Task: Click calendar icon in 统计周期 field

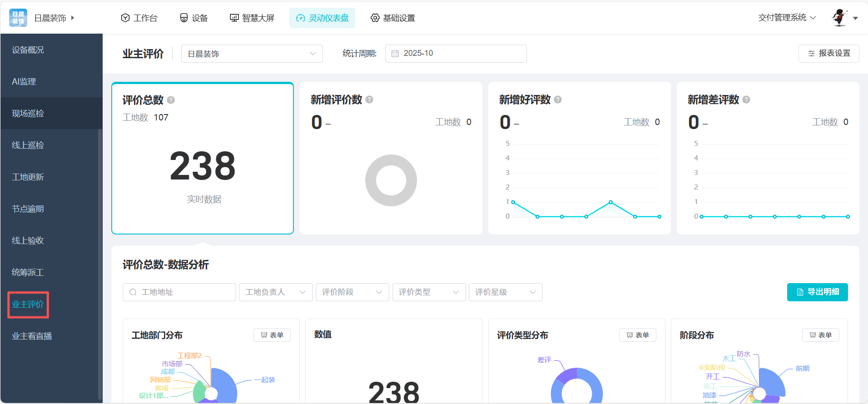Action: (x=395, y=54)
